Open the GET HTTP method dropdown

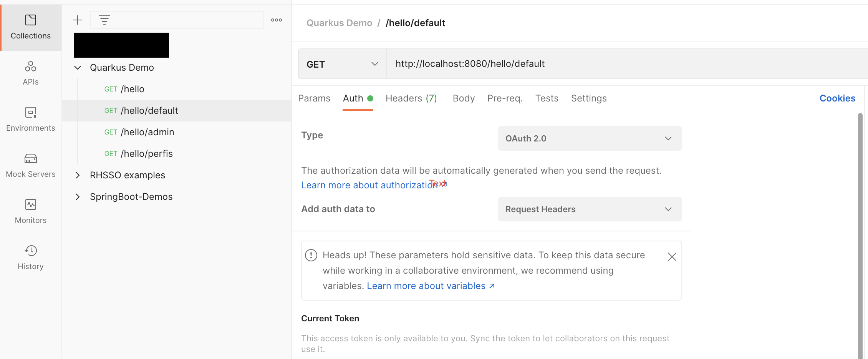pos(342,64)
